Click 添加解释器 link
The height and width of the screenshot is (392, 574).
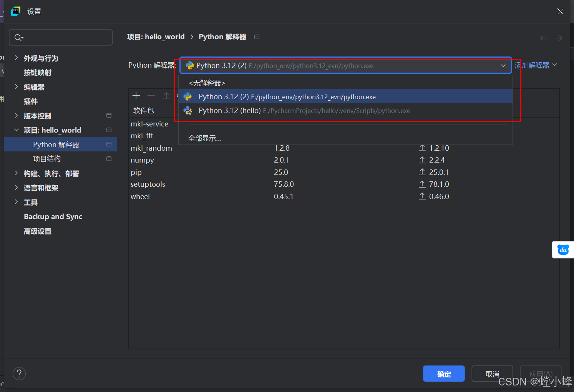[x=532, y=65]
